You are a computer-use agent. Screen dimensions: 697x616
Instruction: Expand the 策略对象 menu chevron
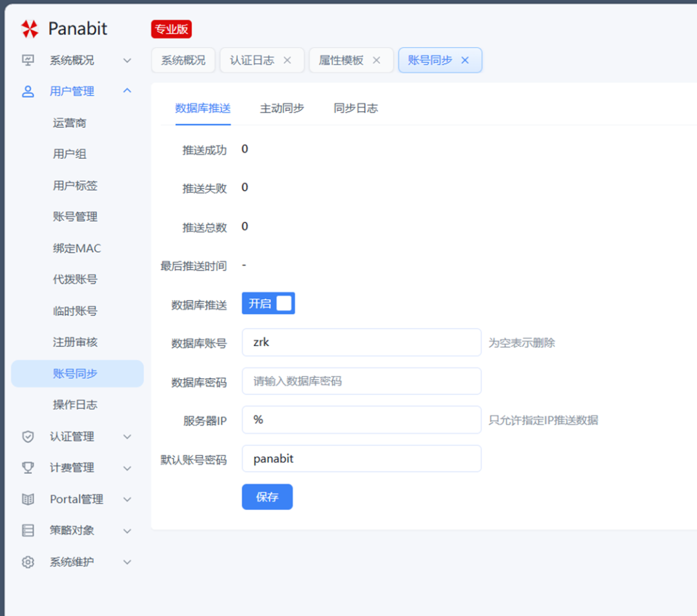click(x=127, y=531)
